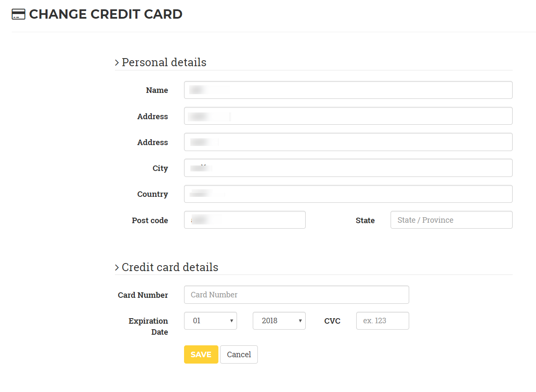
Task: Focus the Post code field
Action: coord(245,220)
